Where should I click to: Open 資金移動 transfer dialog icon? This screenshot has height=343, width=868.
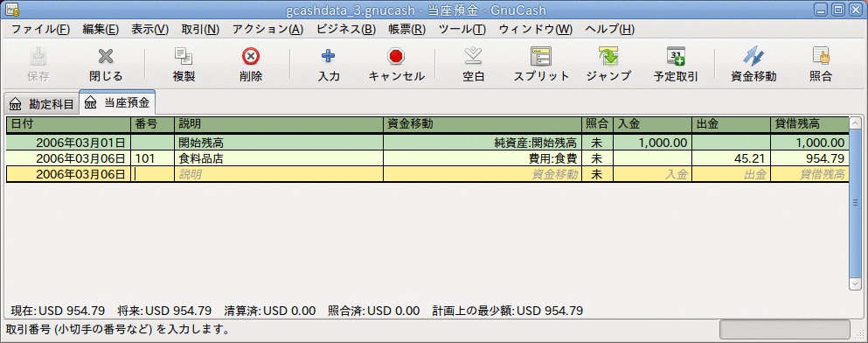click(x=753, y=56)
